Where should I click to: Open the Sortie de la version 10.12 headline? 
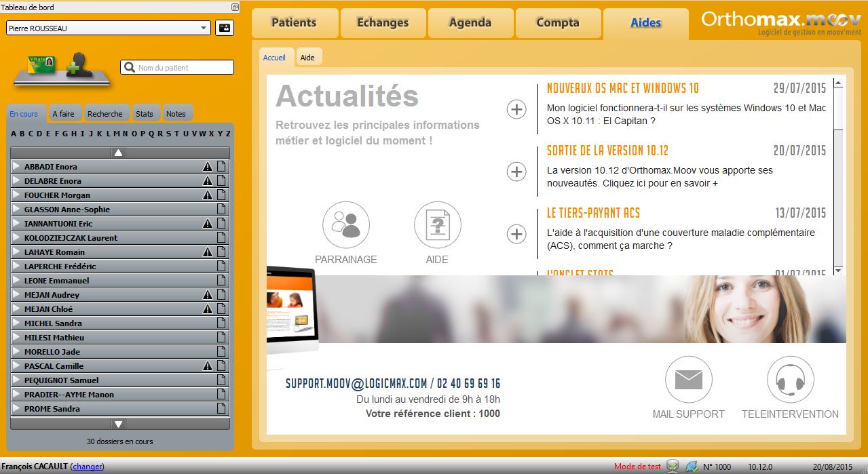point(608,151)
